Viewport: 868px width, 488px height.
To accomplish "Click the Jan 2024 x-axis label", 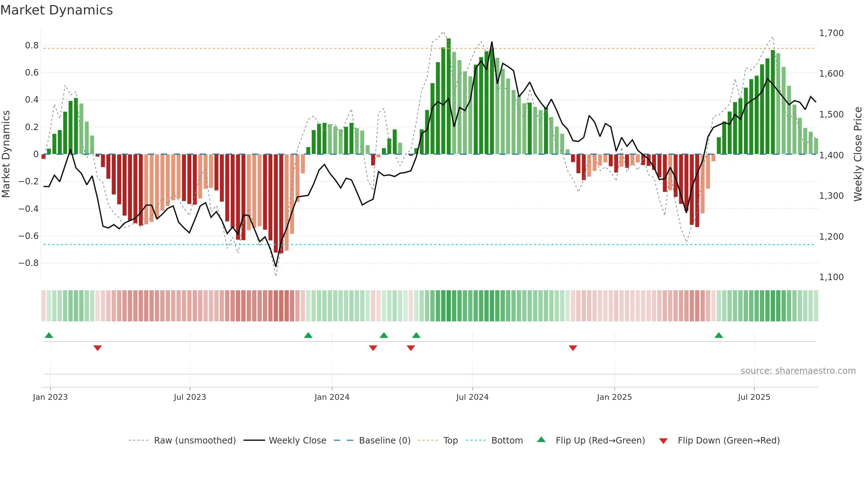I will tap(332, 397).
